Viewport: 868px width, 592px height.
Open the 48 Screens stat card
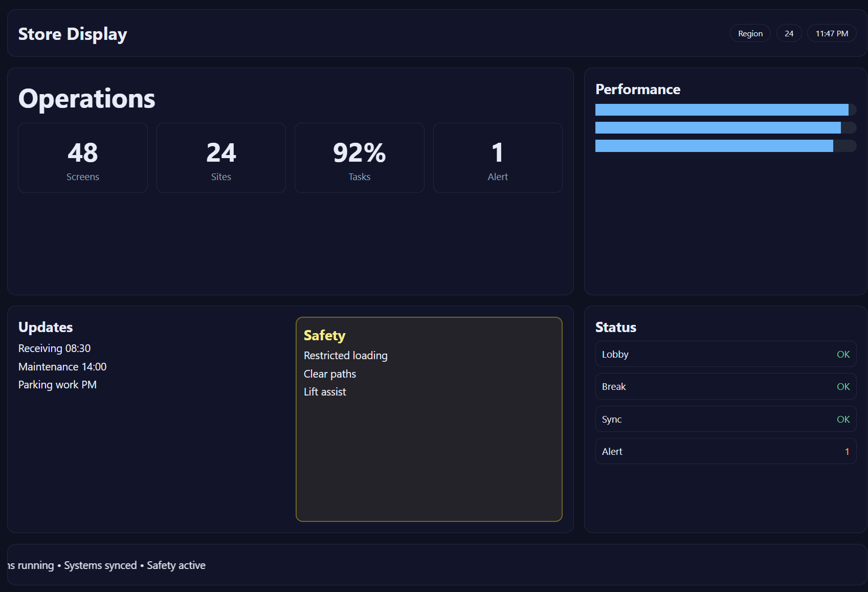(83, 158)
